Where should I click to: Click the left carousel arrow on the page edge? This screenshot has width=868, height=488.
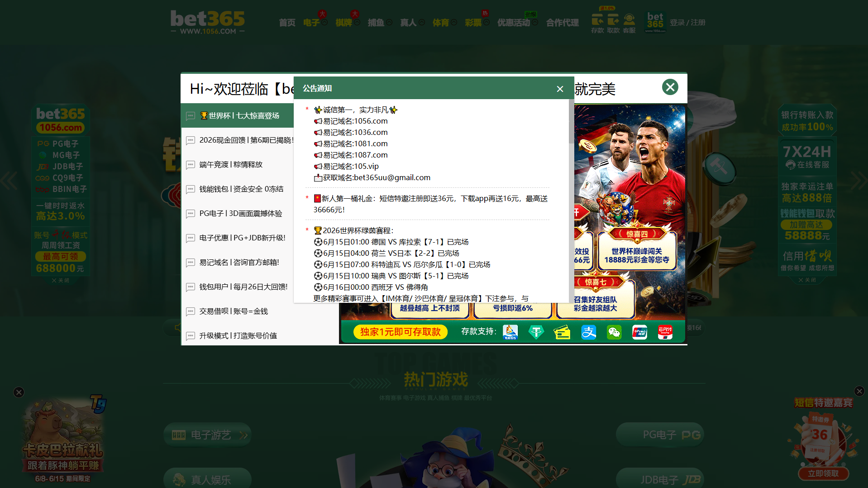click(9, 180)
